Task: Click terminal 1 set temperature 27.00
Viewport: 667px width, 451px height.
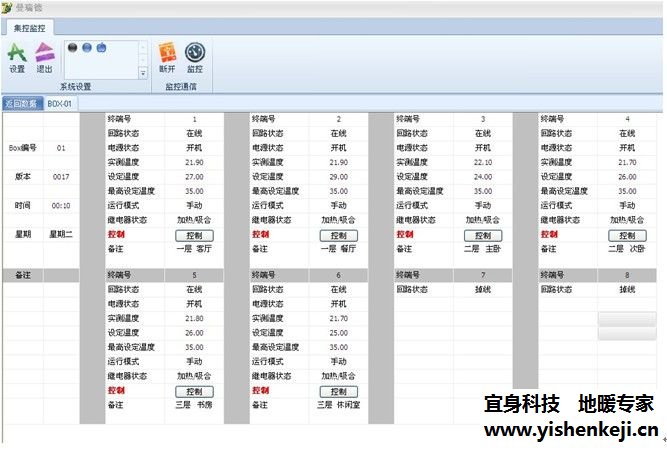Action: (x=194, y=177)
